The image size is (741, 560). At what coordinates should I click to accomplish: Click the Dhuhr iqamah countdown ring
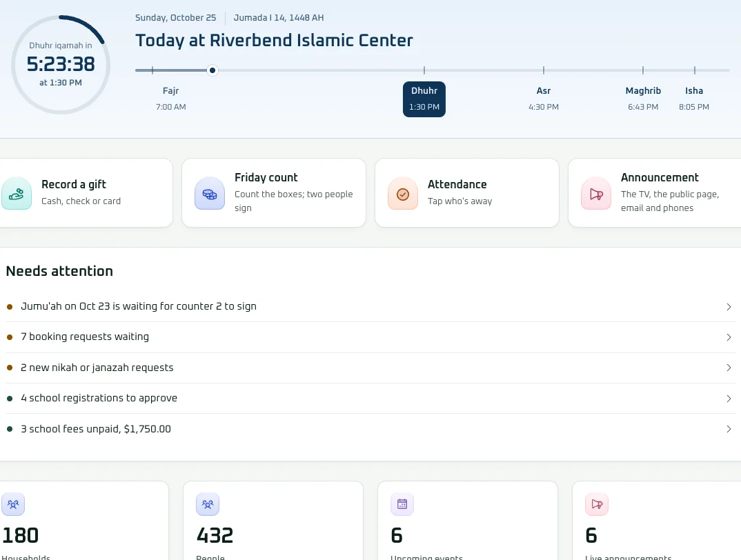click(61, 64)
